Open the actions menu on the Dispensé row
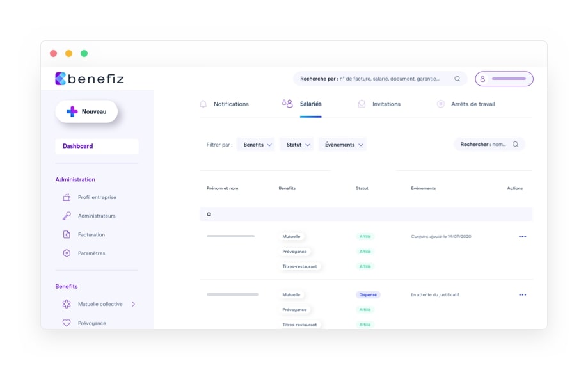588x370 pixels. (x=522, y=294)
